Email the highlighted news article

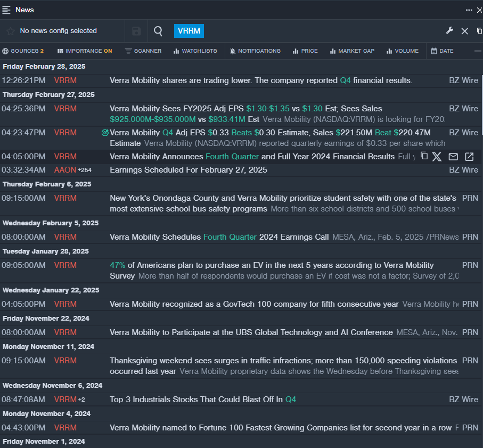coord(453,156)
